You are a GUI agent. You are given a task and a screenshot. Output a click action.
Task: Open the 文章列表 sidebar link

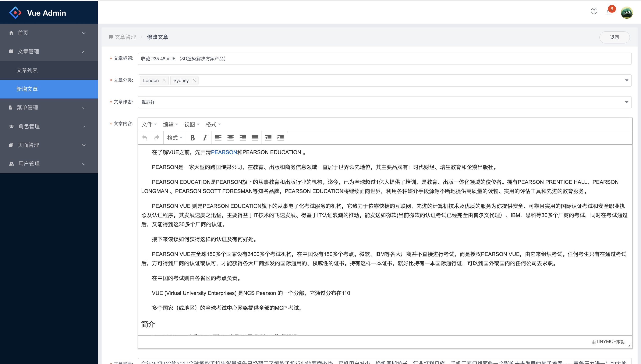pyautogui.click(x=27, y=70)
